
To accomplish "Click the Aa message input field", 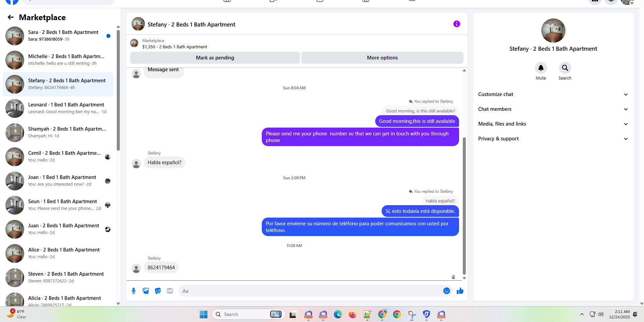I will (310, 291).
